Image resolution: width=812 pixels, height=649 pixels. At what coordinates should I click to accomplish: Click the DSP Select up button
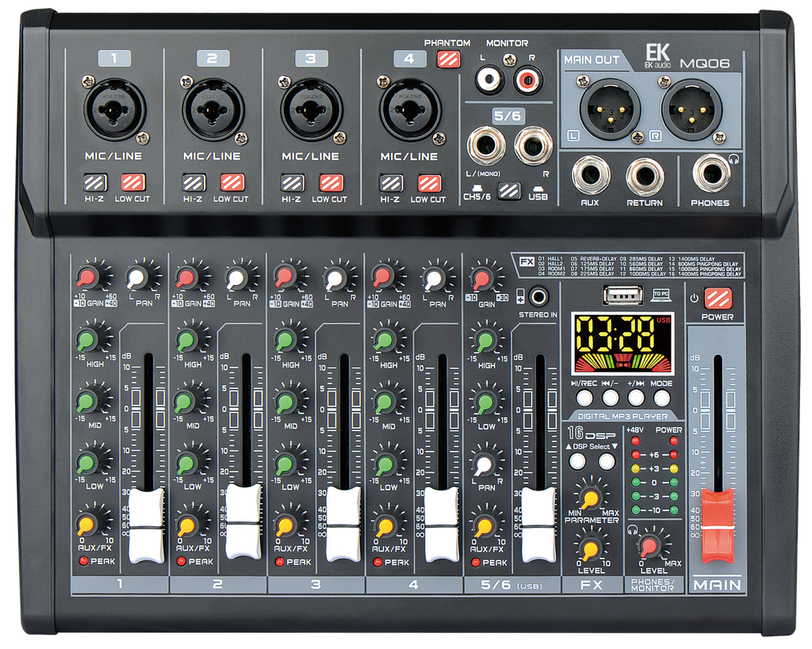(577, 461)
